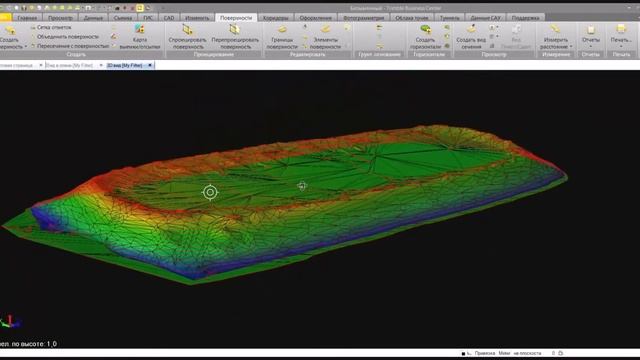Choose Сетка отметок command
Screen dimensions: 640x360
[51, 27]
